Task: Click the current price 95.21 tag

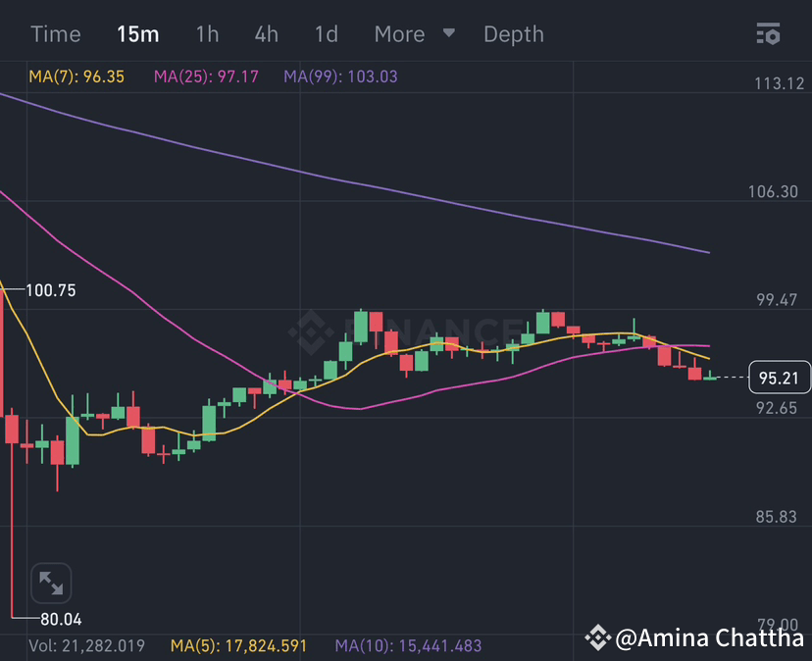Action: tap(780, 377)
